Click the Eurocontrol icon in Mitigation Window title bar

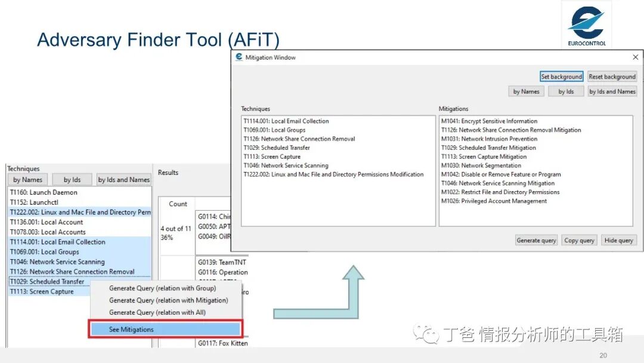[239, 57]
